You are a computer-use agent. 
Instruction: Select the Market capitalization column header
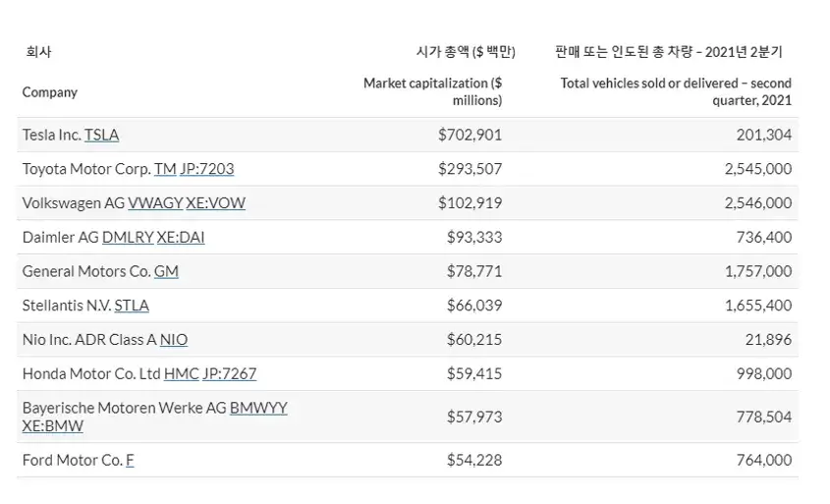coord(432,91)
